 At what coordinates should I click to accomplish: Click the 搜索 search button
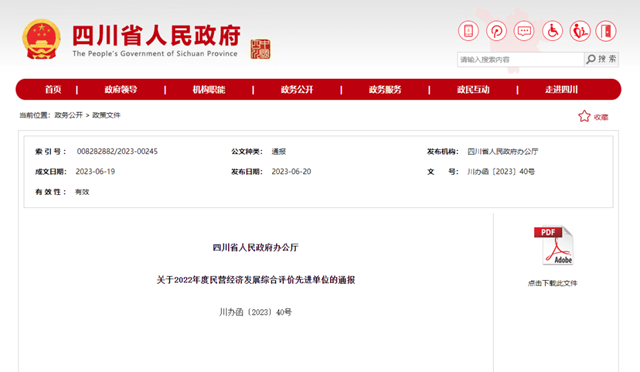click(x=601, y=59)
